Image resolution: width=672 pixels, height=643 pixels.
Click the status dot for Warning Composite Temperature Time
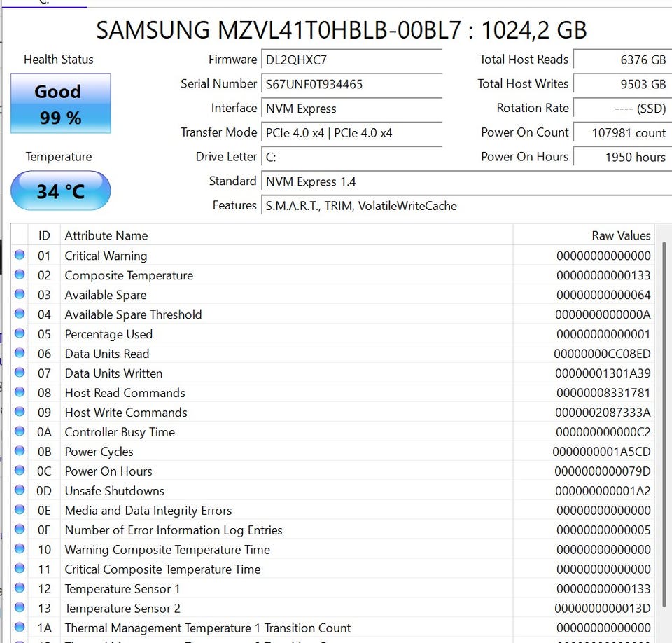[x=20, y=548]
